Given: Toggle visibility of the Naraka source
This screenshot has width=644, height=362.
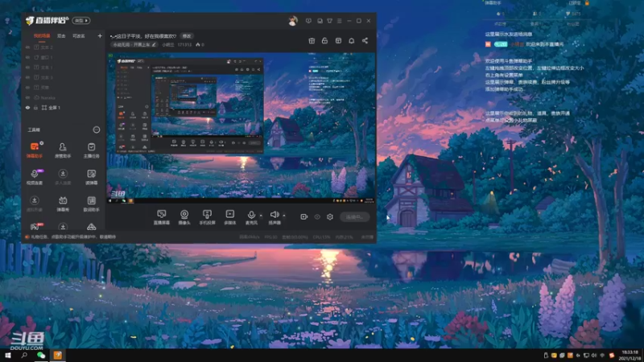Looking at the screenshot, I should [x=27, y=97].
